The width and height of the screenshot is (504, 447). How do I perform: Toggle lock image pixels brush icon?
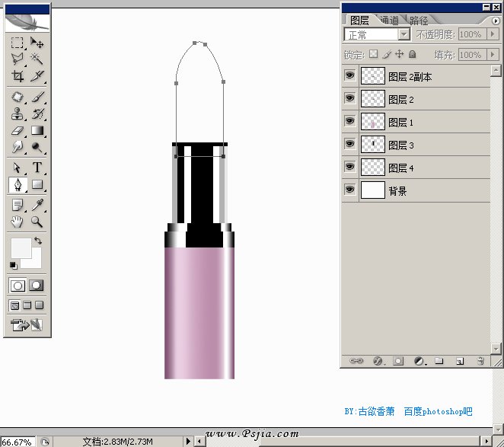(x=387, y=54)
